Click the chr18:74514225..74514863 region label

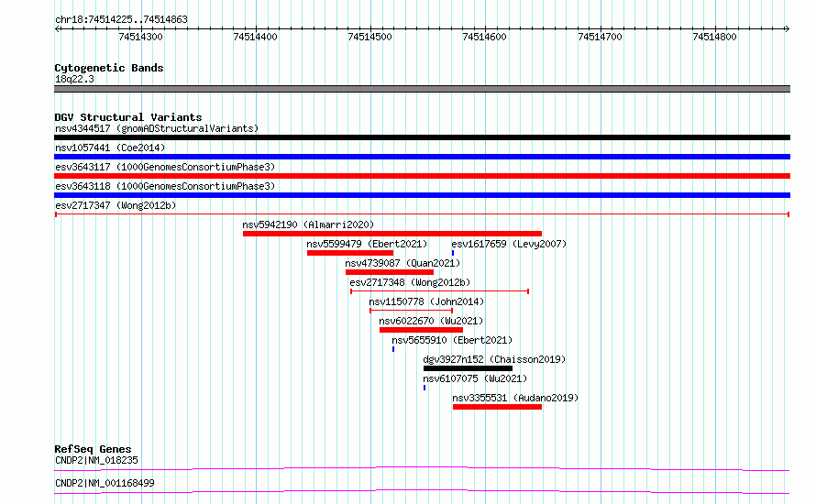(121, 20)
